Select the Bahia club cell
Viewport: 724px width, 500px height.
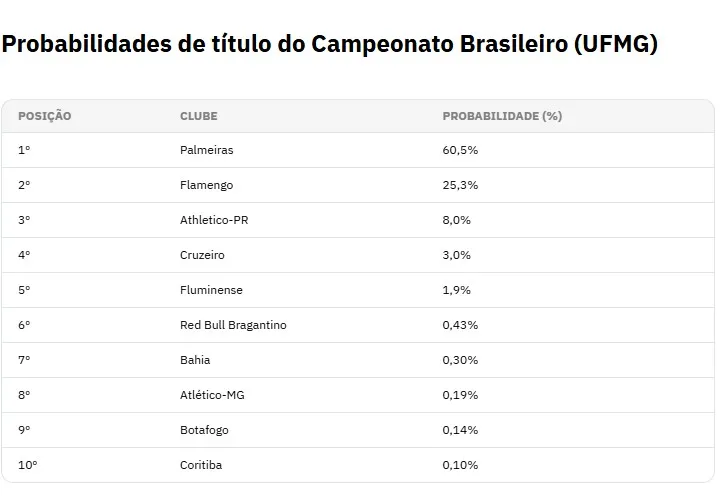click(x=195, y=360)
